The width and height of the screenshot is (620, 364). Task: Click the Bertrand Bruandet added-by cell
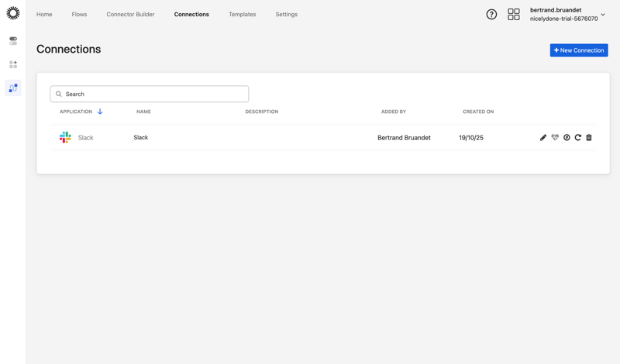coord(404,138)
